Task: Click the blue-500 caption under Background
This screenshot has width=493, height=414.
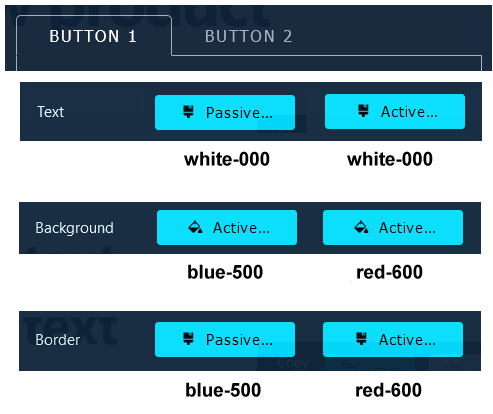Action: [x=225, y=272]
